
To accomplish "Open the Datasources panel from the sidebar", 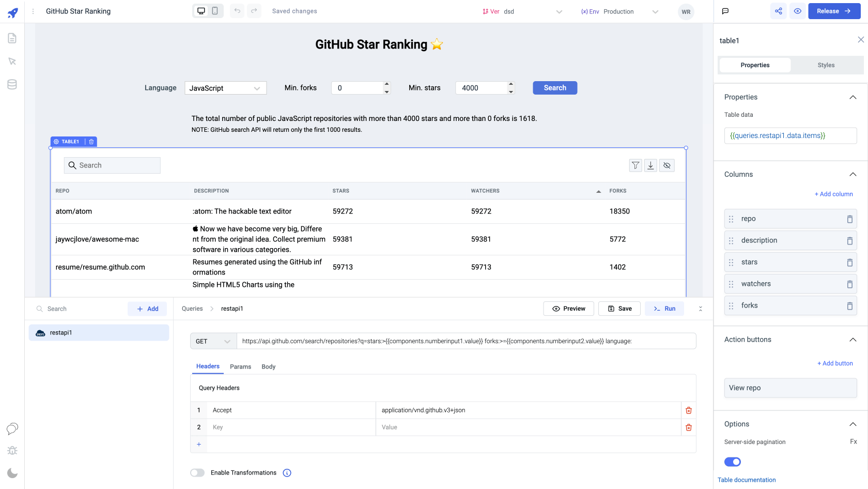I will click(x=12, y=84).
